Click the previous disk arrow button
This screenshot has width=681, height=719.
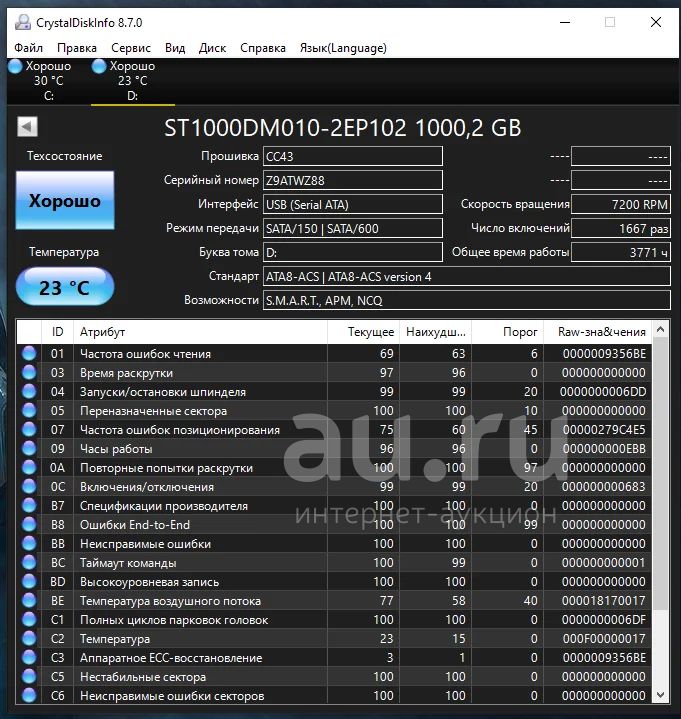(x=28, y=127)
